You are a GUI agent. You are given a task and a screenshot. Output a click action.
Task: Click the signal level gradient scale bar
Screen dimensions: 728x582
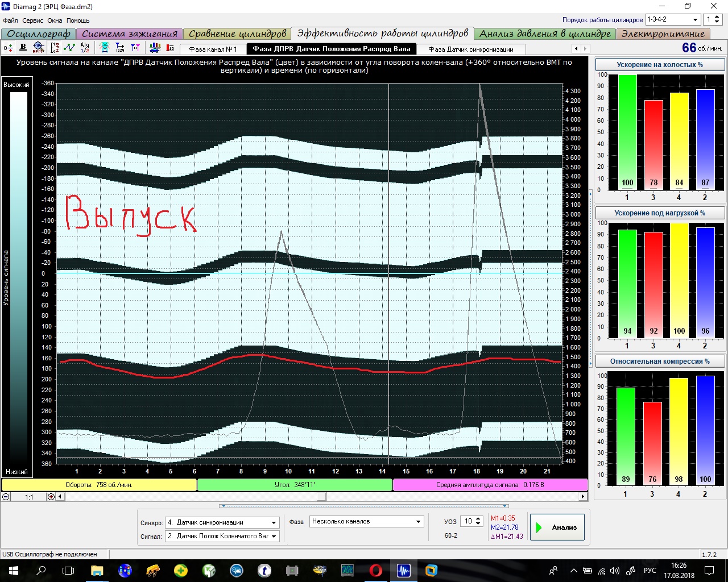tap(19, 278)
